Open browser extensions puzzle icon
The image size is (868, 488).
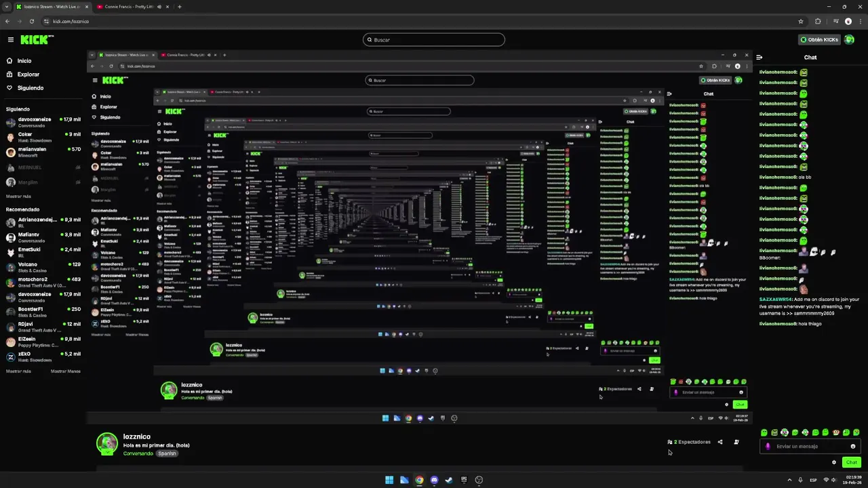click(818, 21)
